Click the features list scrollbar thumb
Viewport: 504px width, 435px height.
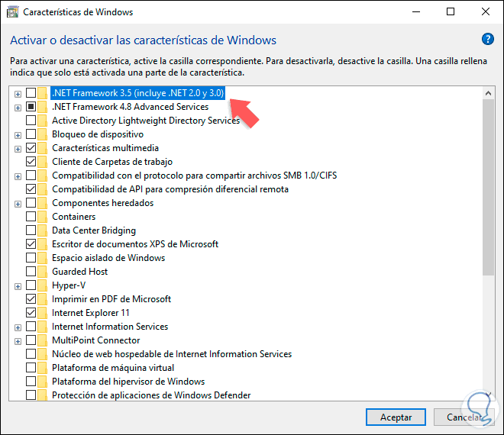coord(488,187)
